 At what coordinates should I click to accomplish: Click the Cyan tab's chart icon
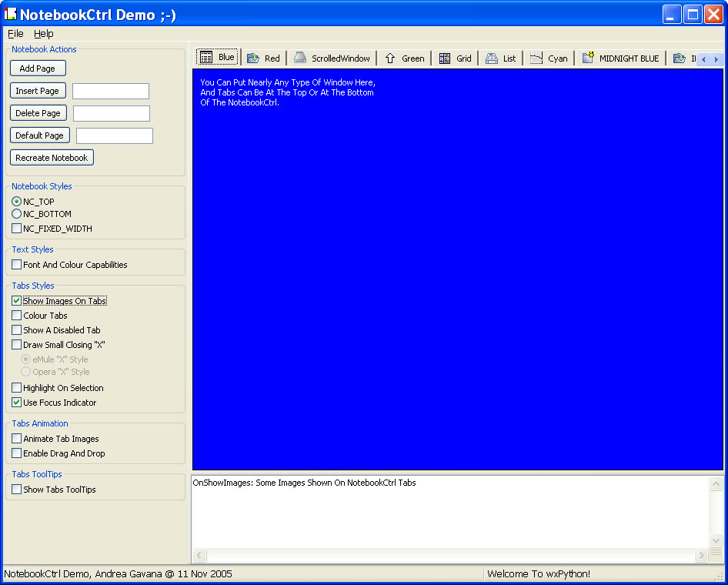click(536, 58)
